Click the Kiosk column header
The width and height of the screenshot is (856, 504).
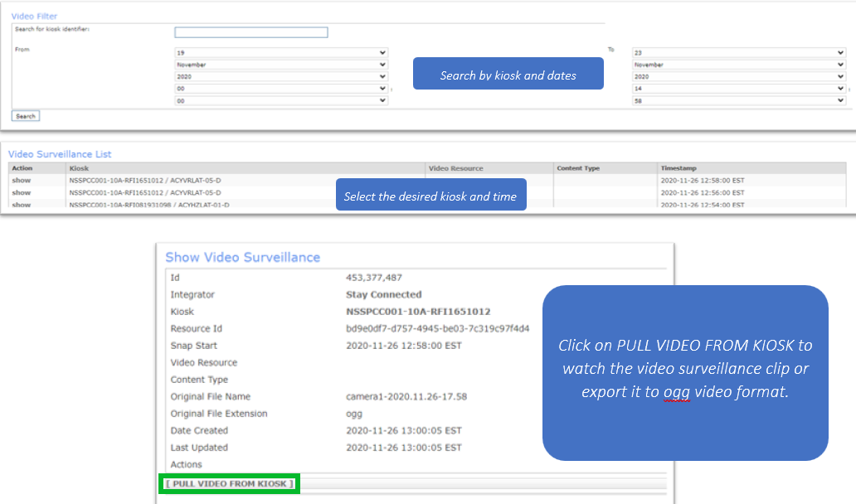[79, 168]
